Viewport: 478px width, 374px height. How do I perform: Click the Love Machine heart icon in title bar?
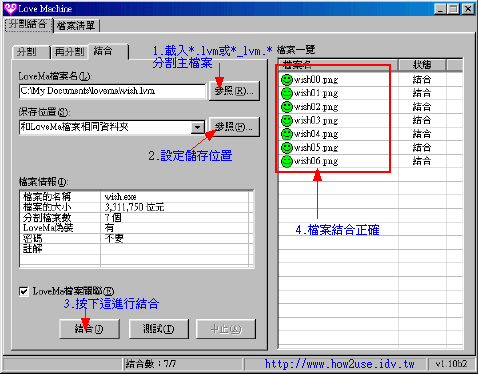point(10,8)
